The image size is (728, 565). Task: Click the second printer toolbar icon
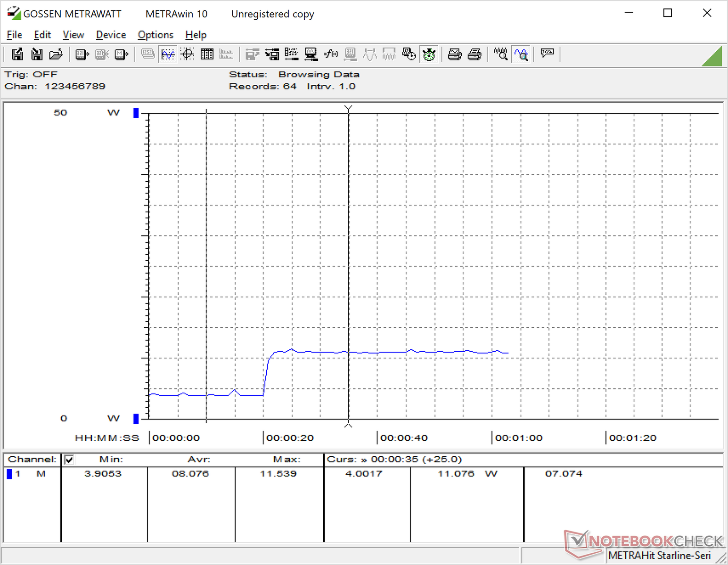click(x=474, y=55)
